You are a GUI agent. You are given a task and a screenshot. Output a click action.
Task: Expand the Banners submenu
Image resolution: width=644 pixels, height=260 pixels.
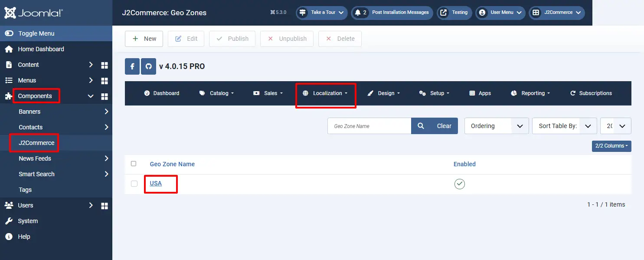point(106,112)
